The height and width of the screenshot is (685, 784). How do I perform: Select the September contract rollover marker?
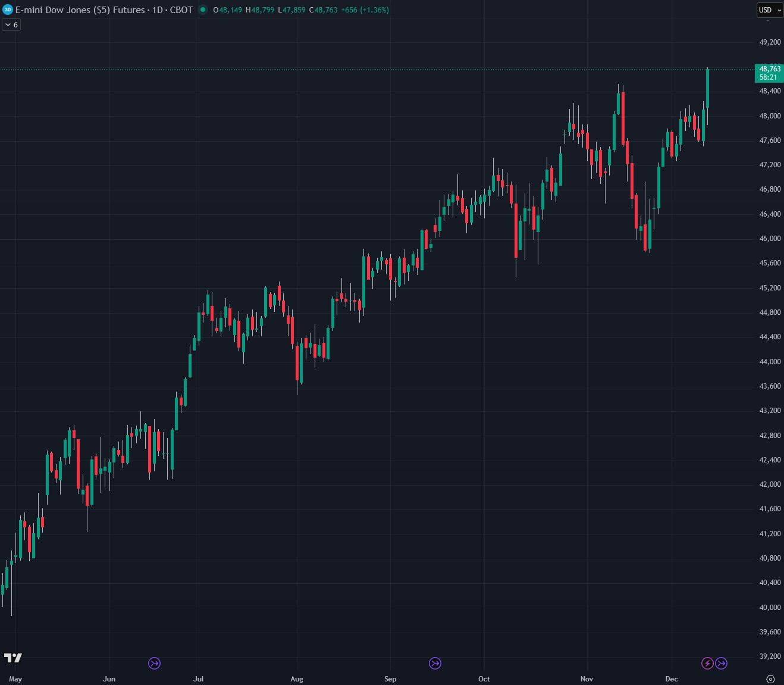(x=435, y=663)
